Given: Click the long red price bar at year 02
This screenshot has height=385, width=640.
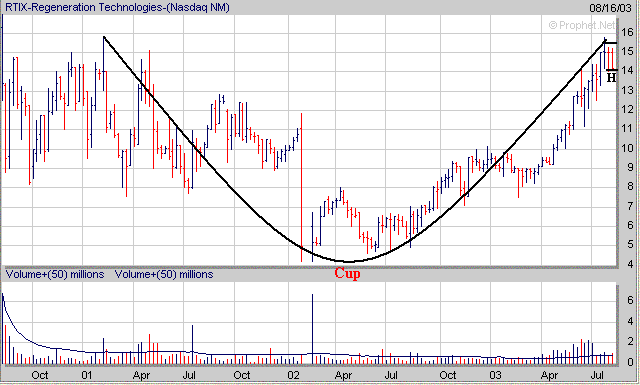Looking at the screenshot, I should pos(301,187).
